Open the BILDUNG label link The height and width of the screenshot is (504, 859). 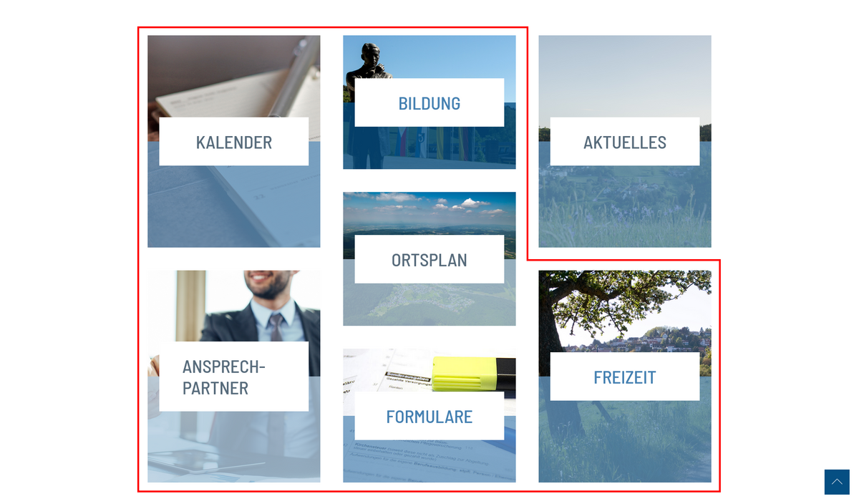coord(429,102)
